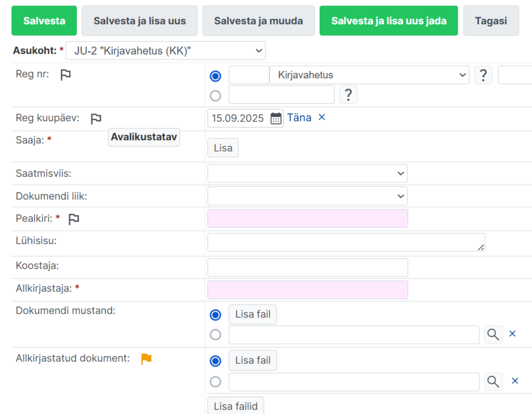Viewport: 532px width, 414px height.
Task: Click the flag icon next to Reg nr
Action: 66,75
